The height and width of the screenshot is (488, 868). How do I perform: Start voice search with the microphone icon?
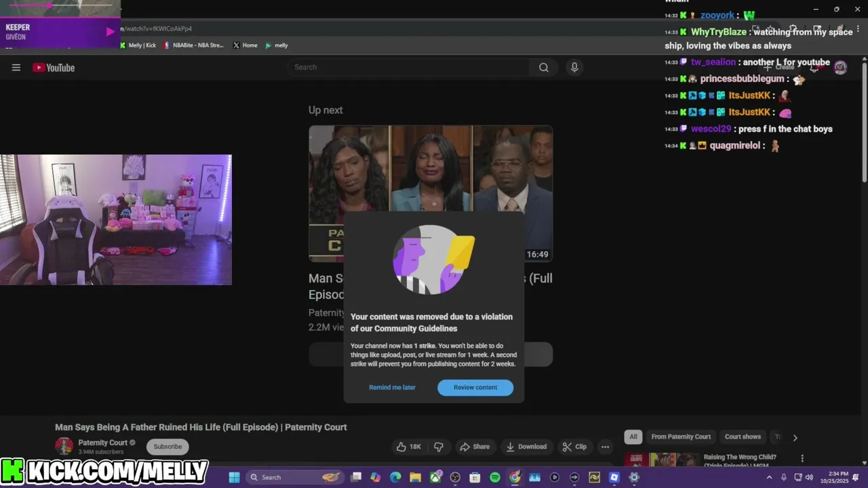574,67
